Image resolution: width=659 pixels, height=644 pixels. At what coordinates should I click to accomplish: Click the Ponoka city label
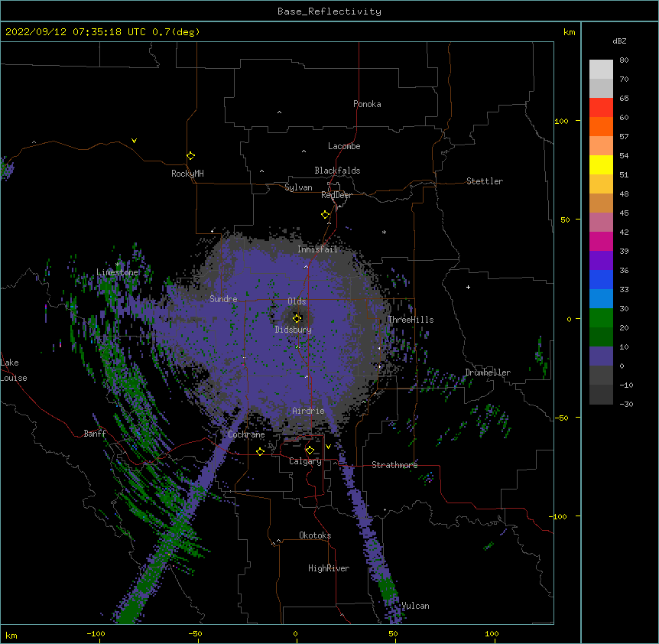(x=367, y=104)
